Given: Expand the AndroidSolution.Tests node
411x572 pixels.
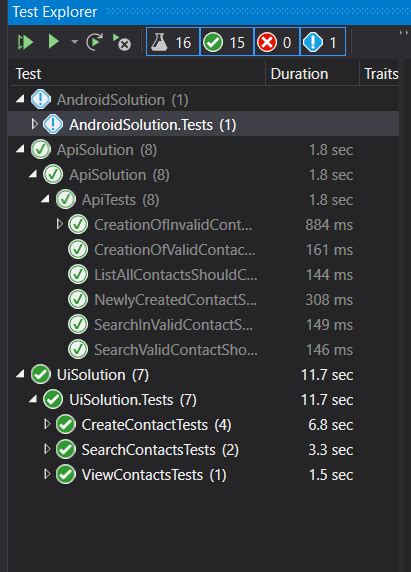Looking at the screenshot, I should (x=34, y=124).
